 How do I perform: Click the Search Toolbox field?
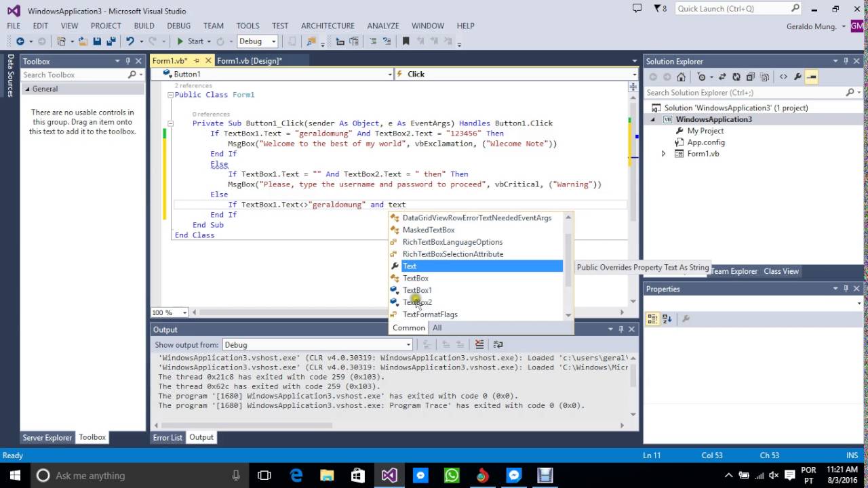[75, 75]
